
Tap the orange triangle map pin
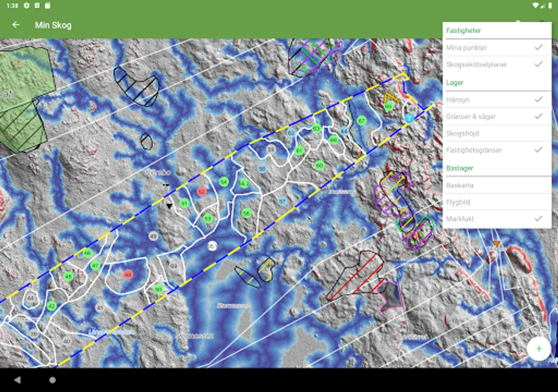[496, 244]
